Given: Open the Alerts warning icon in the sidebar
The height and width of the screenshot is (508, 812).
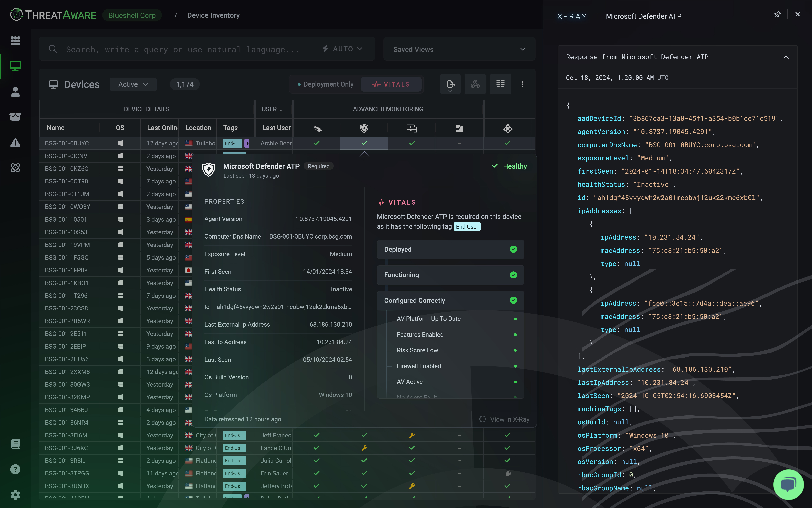Looking at the screenshot, I should [x=15, y=143].
